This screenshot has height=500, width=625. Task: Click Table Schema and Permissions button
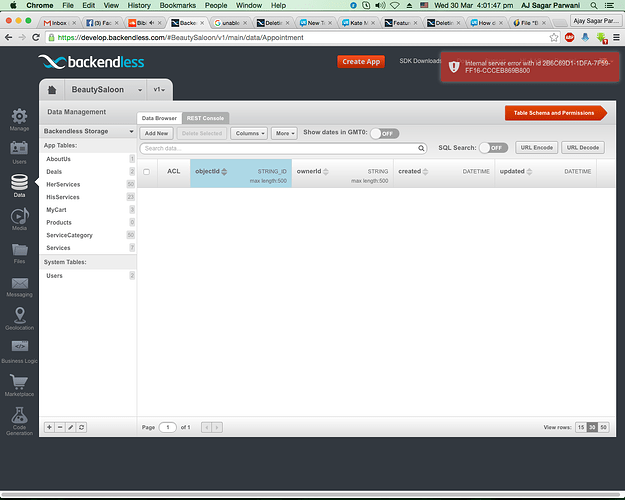click(556, 113)
